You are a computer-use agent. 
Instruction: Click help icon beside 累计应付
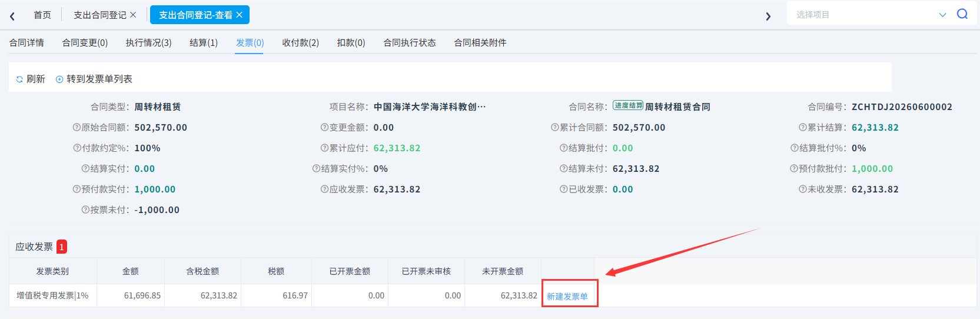pos(324,148)
